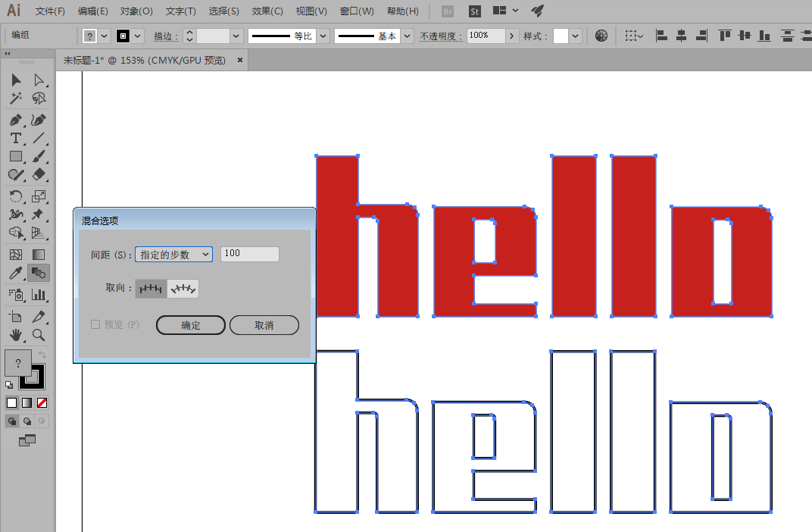Viewport: 812px width, 532px height.
Task: Switch to Draw Inside mode
Action: click(42, 421)
